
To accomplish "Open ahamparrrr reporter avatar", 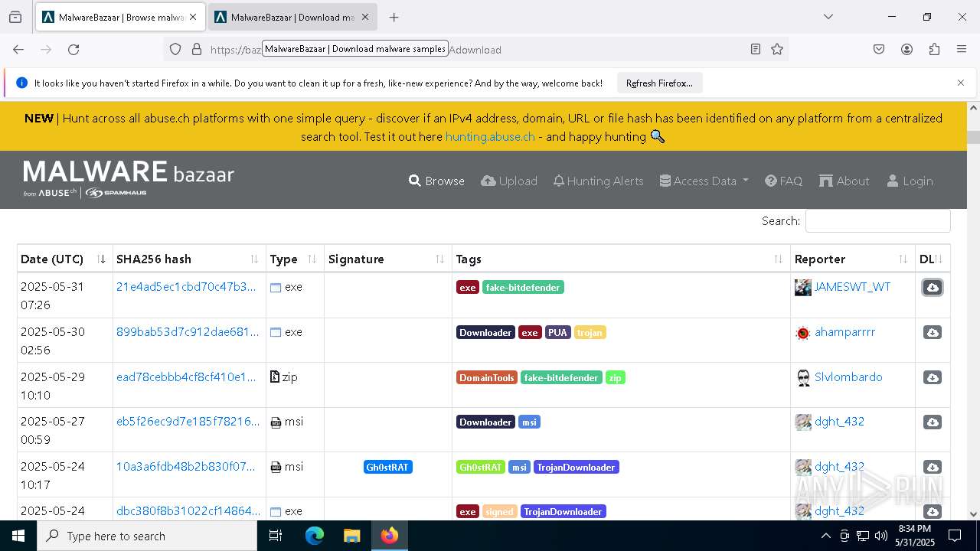I will point(802,332).
